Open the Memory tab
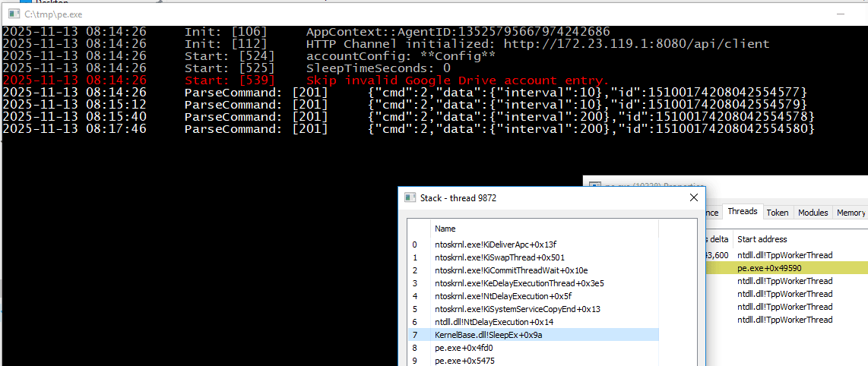The height and width of the screenshot is (366, 868). tap(851, 213)
